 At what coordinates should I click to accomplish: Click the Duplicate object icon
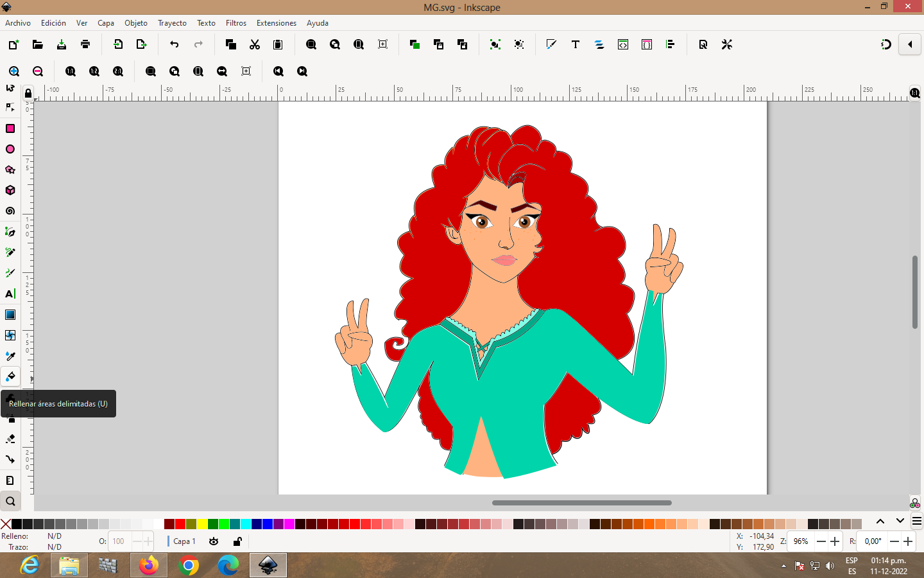[x=415, y=44]
